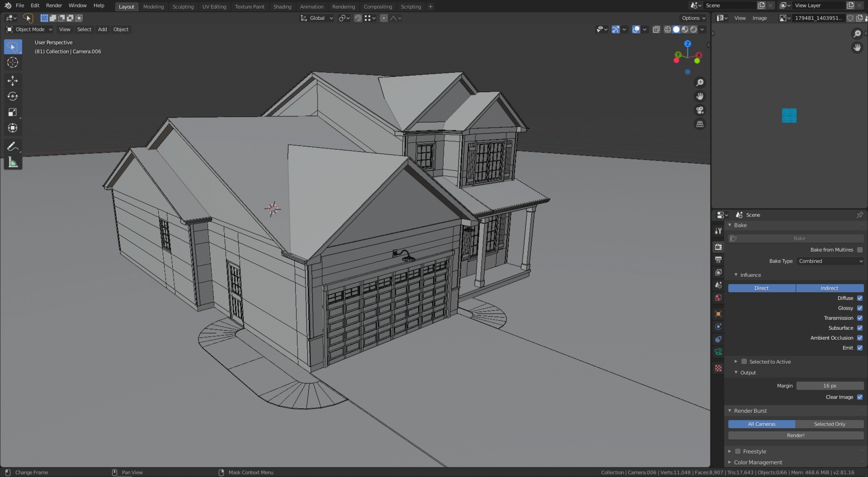Click the viewport pan hand icon
This screenshot has height=477, width=868.
(x=700, y=96)
